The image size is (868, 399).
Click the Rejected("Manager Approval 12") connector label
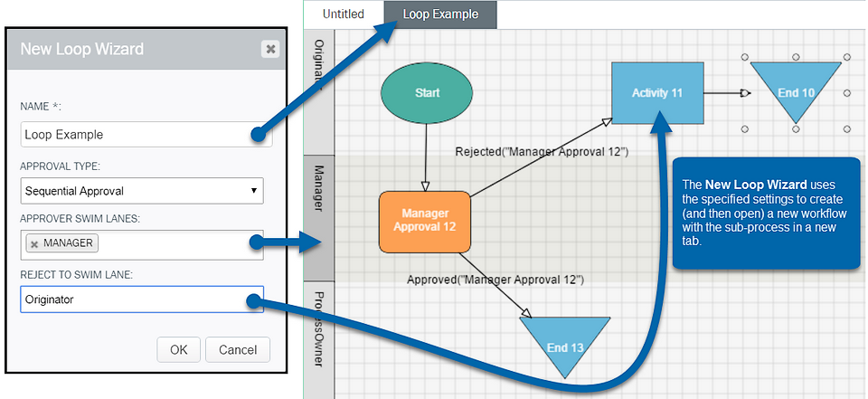pyautogui.click(x=542, y=151)
